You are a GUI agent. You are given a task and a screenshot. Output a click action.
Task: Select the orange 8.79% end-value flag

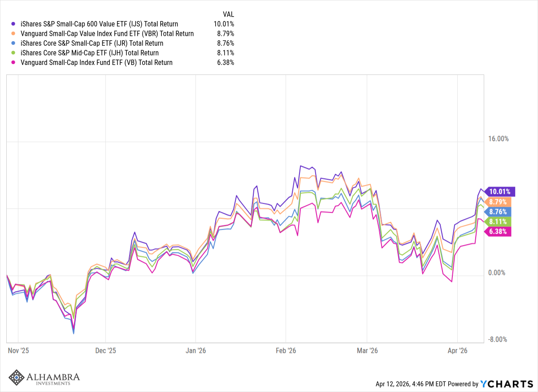click(500, 202)
